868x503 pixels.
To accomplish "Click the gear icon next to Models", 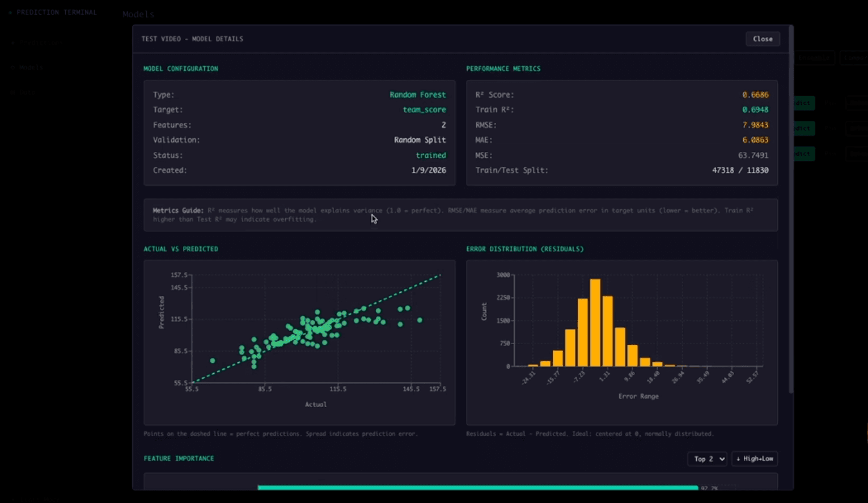I will click(x=13, y=67).
